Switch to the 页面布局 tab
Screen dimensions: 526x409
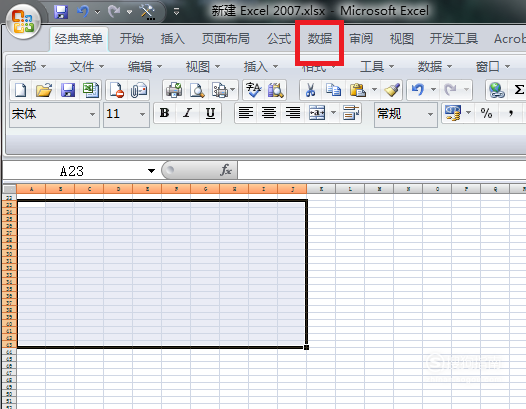226,39
